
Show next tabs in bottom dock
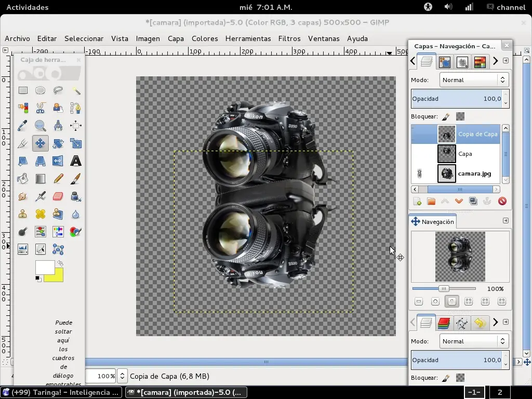point(495,322)
